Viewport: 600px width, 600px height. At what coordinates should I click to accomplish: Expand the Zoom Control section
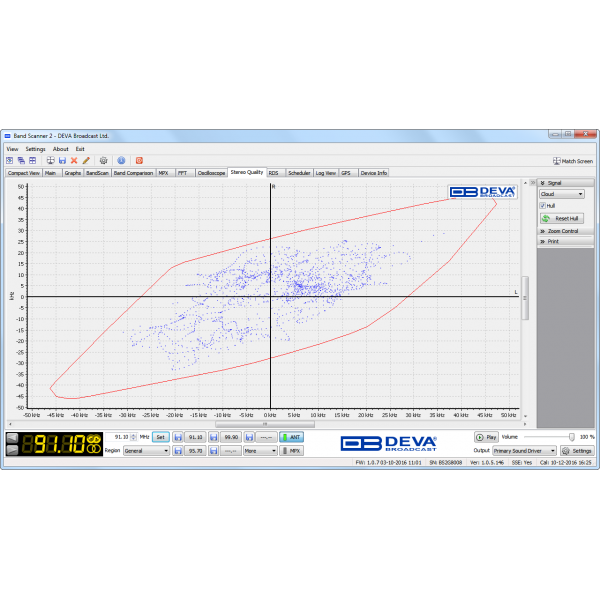pyautogui.click(x=566, y=231)
